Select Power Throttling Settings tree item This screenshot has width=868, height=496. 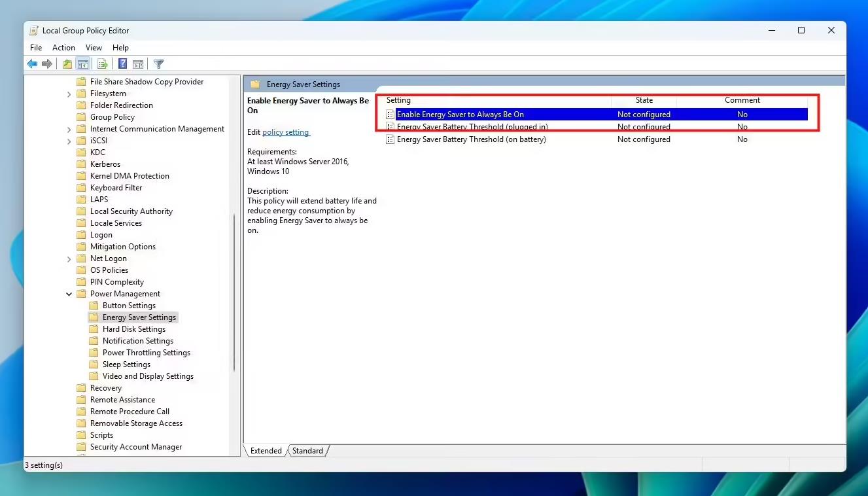(147, 353)
